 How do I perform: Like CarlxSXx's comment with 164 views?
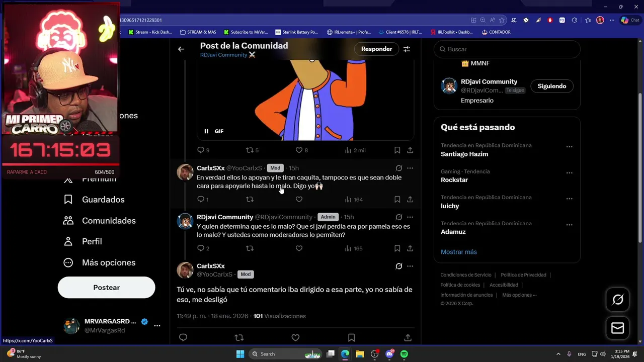point(299,199)
